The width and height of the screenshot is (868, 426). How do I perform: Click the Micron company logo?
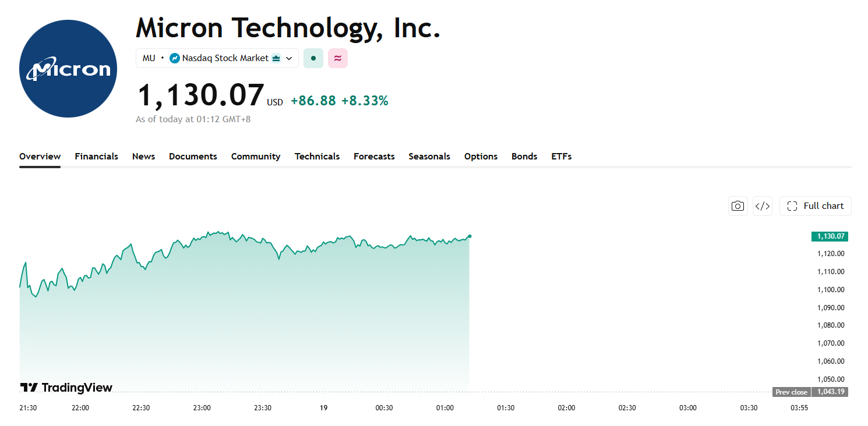(x=68, y=69)
